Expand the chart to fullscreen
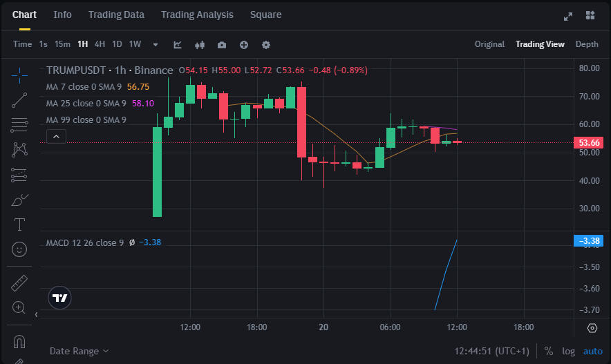611x364 pixels. click(x=568, y=17)
